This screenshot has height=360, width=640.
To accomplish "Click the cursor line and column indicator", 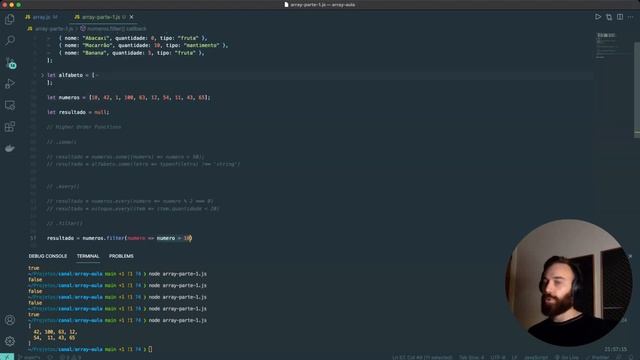I will 422,357.
